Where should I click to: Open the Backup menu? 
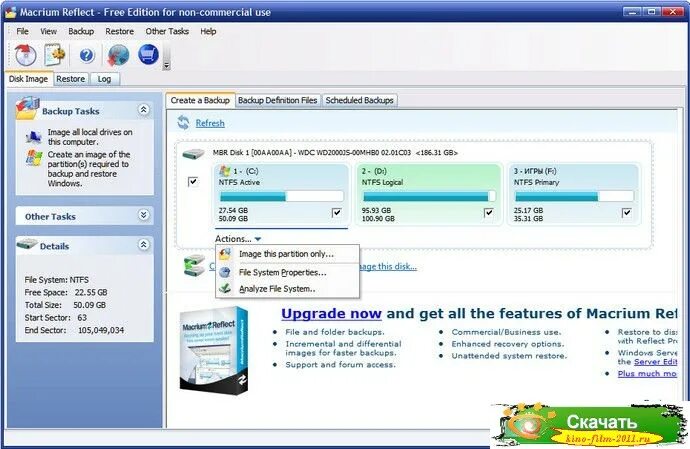(x=81, y=31)
